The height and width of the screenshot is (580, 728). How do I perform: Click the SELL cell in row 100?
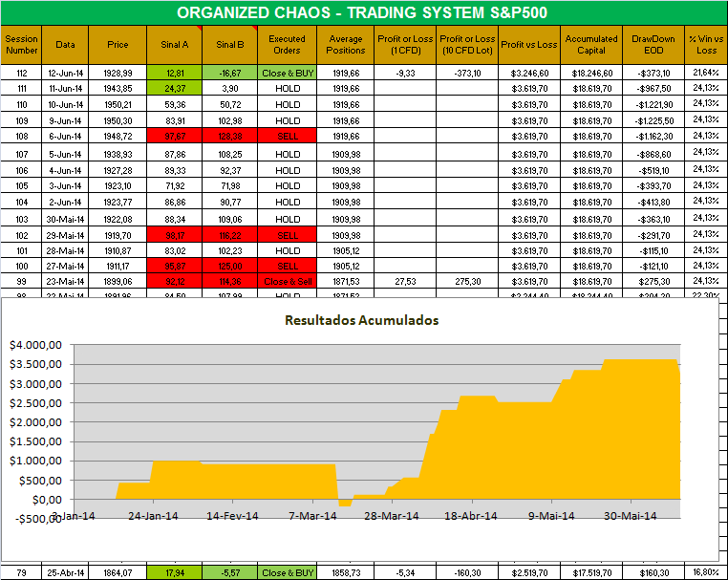click(288, 266)
